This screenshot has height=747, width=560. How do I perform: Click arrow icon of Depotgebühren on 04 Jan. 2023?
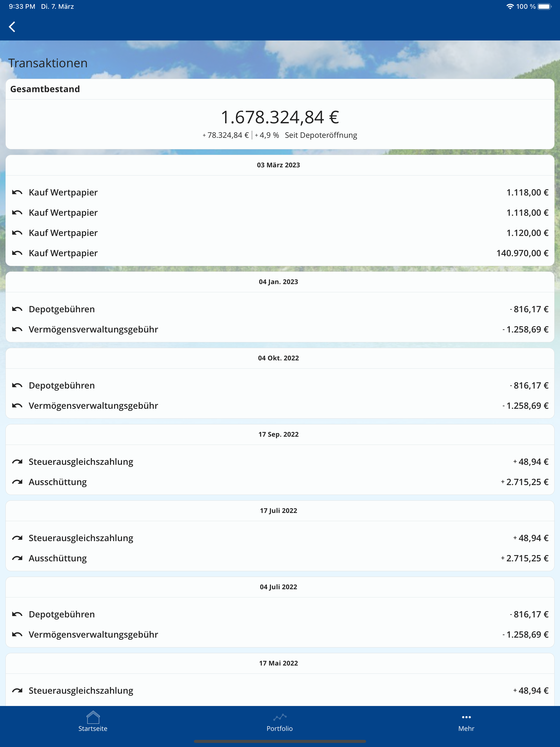[x=17, y=309]
